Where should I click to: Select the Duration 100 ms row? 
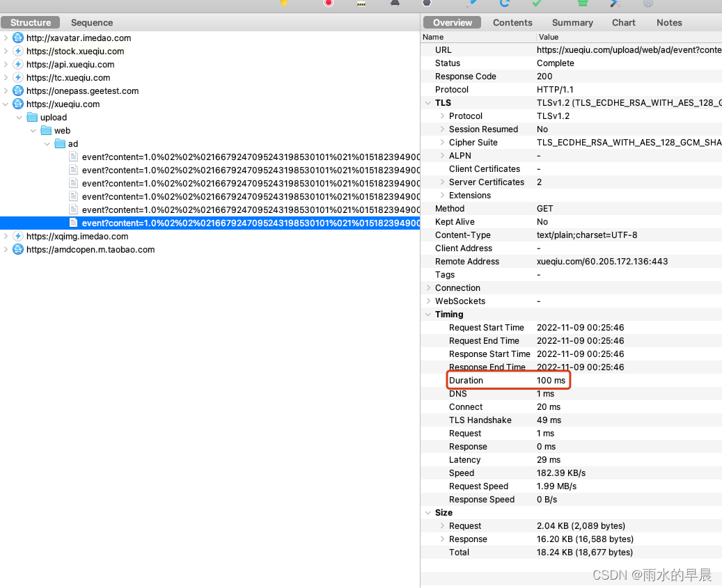coord(572,381)
